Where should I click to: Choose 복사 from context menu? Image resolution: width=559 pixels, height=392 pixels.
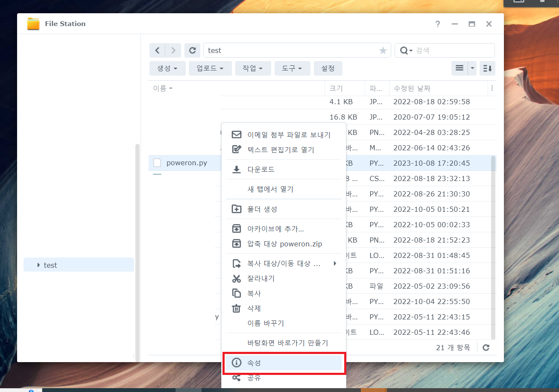[284, 293]
